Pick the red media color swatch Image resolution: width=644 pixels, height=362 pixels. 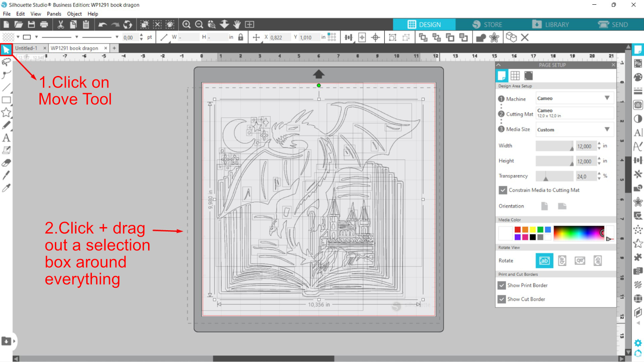[518, 230]
